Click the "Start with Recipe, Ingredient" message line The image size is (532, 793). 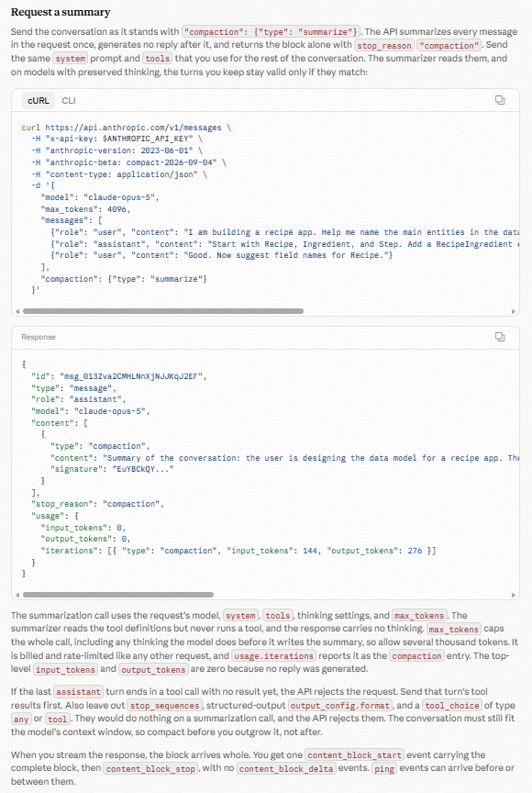pyautogui.click(x=284, y=244)
